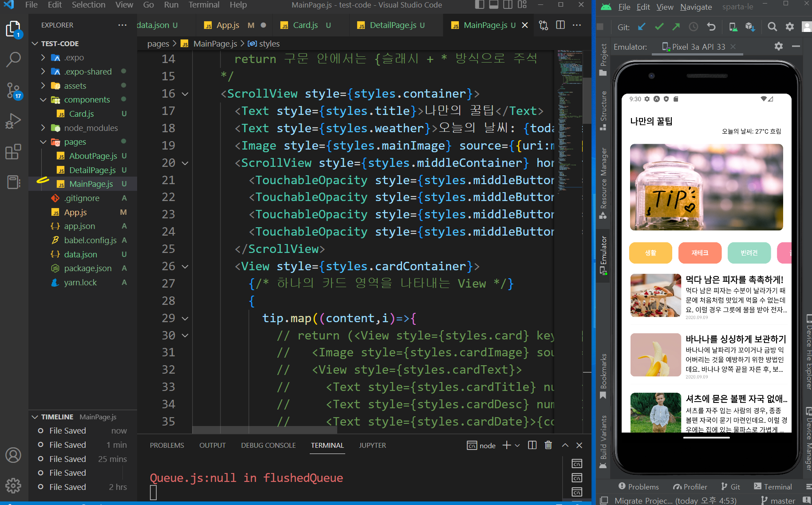Toggle the Secondary Side Bar layout
The height and width of the screenshot is (505, 812).
pyautogui.click(x=508, y=5)
